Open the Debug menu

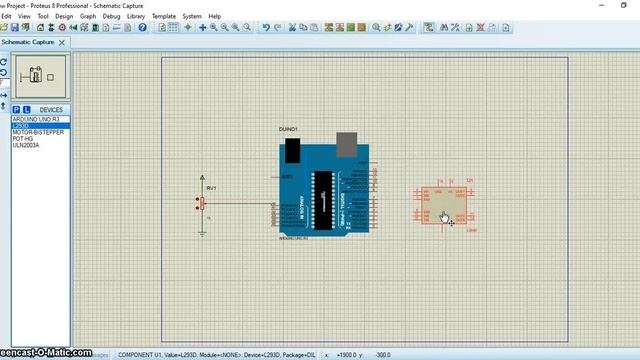click(x=111, y=16)
